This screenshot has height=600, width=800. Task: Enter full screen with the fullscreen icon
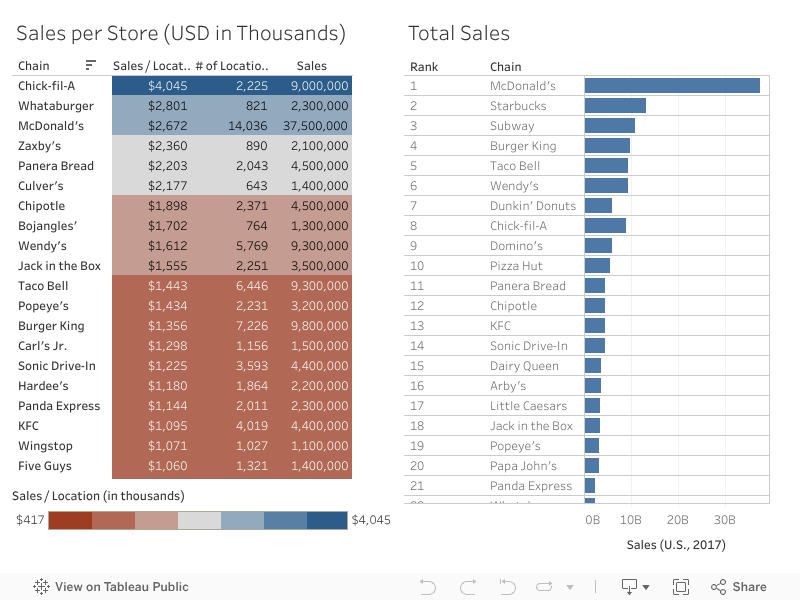[x=681, y=587]
